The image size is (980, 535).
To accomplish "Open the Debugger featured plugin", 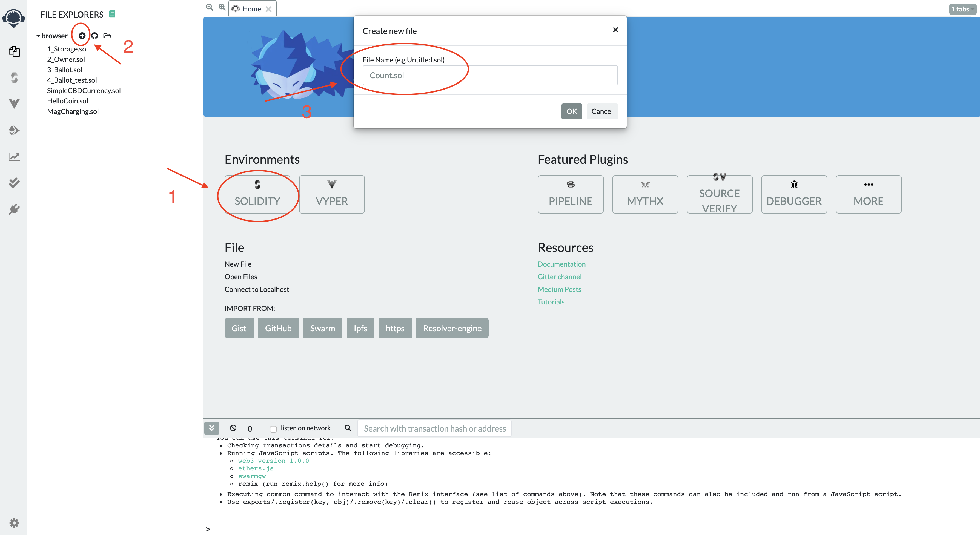I will 793,194.
